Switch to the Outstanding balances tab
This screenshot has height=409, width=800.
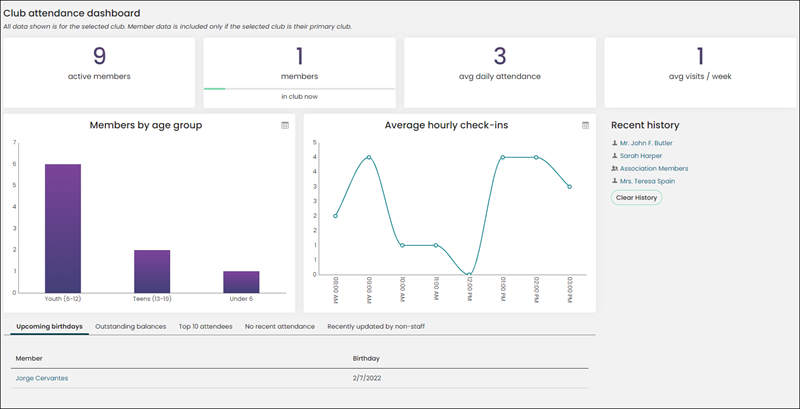[x=131, y=326]
